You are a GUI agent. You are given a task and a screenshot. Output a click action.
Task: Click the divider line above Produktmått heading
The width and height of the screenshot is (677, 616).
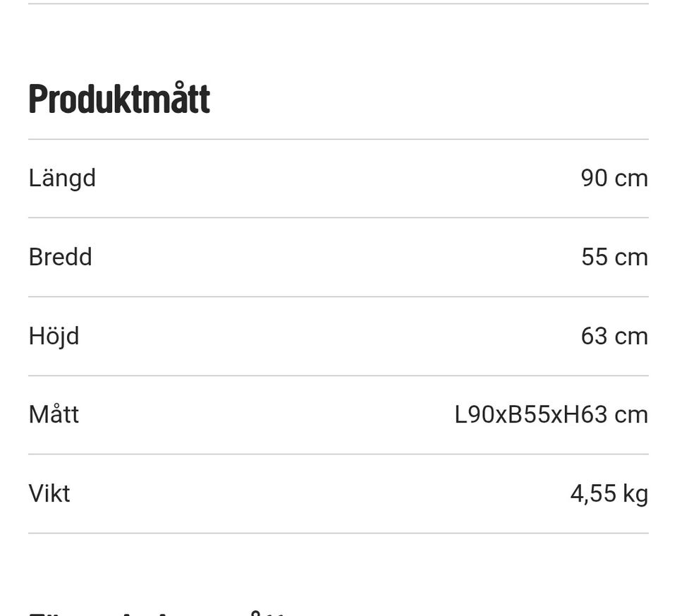point(338,4)
